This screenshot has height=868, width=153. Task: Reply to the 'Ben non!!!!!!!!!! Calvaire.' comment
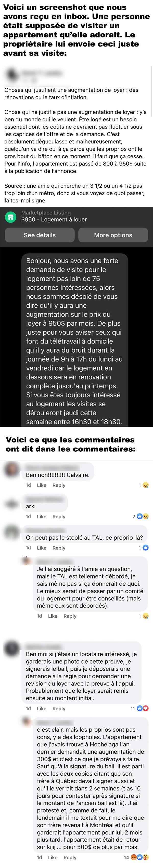pyautogui.click(x=59, y=485)
